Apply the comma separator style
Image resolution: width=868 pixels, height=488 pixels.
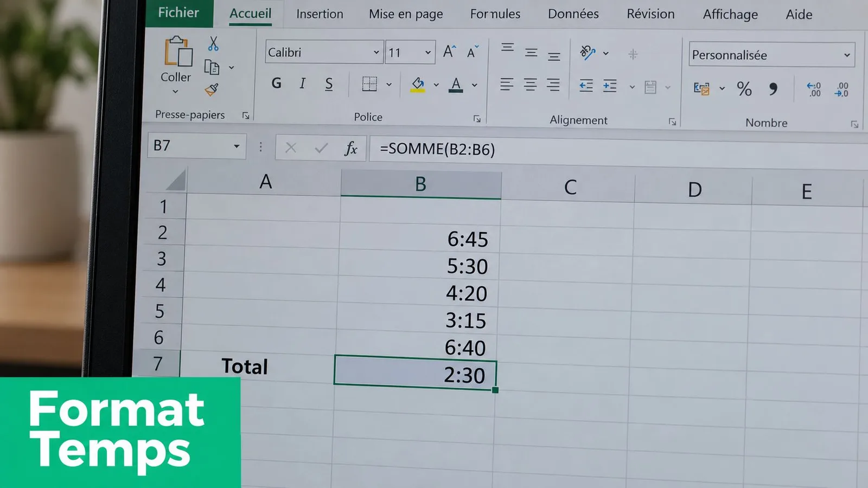point(773,89)
